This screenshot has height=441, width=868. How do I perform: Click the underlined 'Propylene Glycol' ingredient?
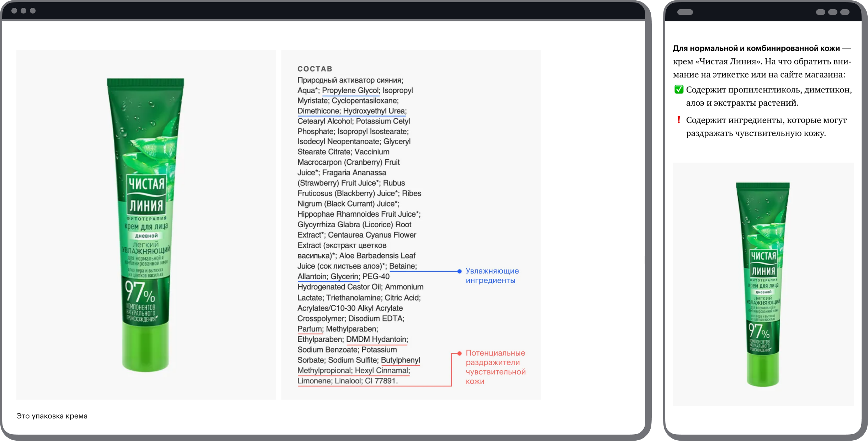350,90
